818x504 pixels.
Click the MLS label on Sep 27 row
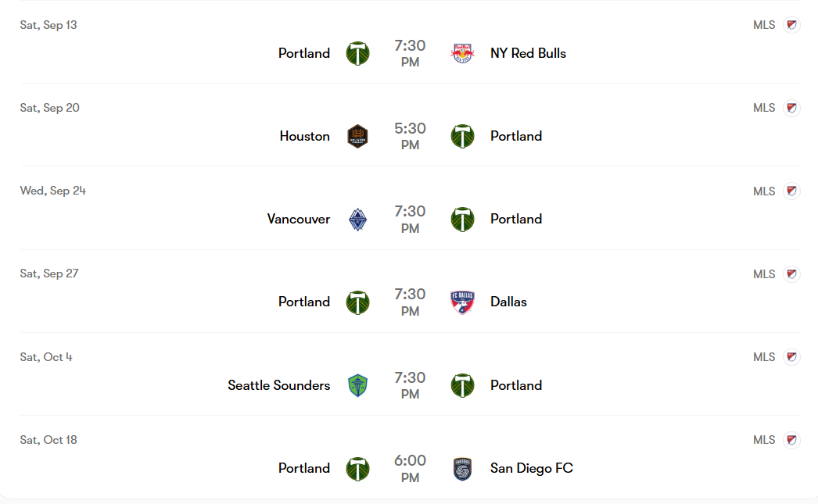(x=764, y=274)
